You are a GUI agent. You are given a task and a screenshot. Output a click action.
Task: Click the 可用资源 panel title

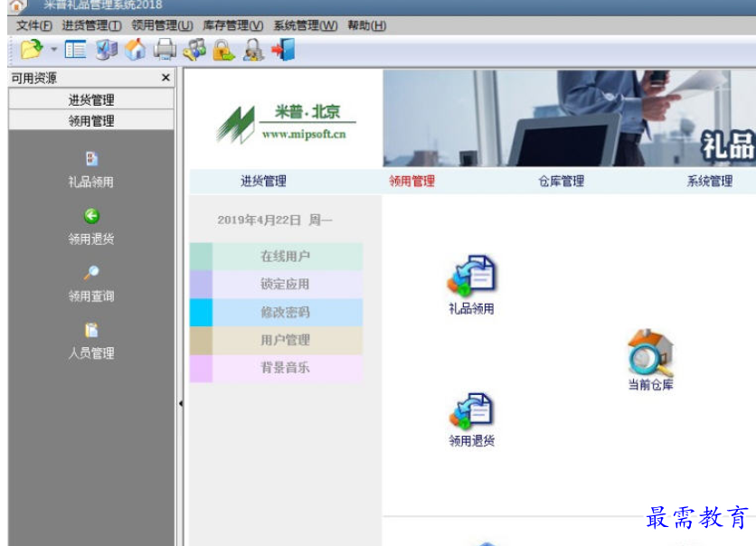[33, 78]
